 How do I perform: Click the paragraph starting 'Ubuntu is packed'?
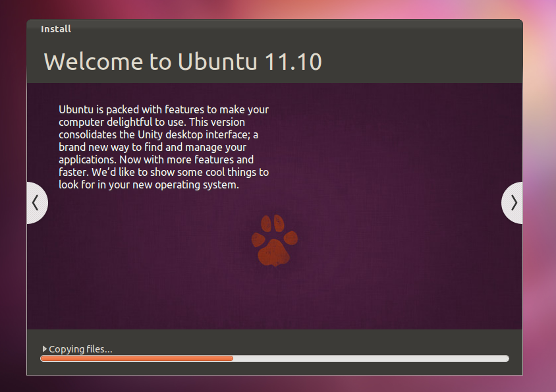pyautogui.click(x=164, y=147)
